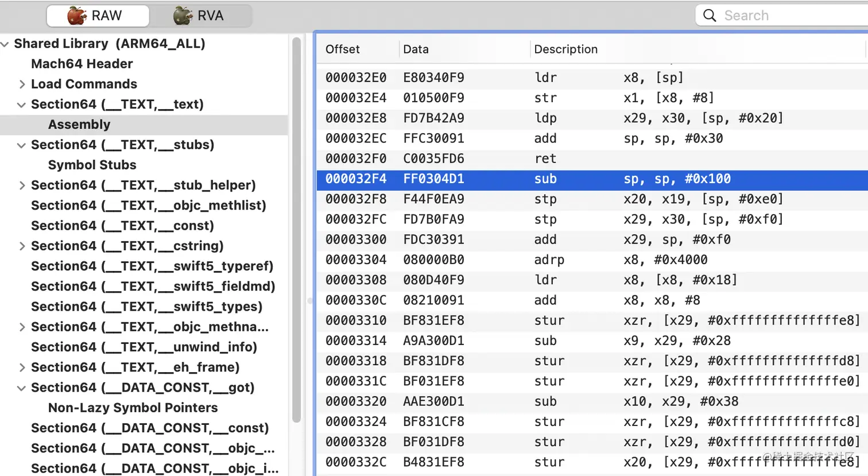Screen dimensions: 868x476
Task: Select the Mach64 Header item
Action: 82,64
